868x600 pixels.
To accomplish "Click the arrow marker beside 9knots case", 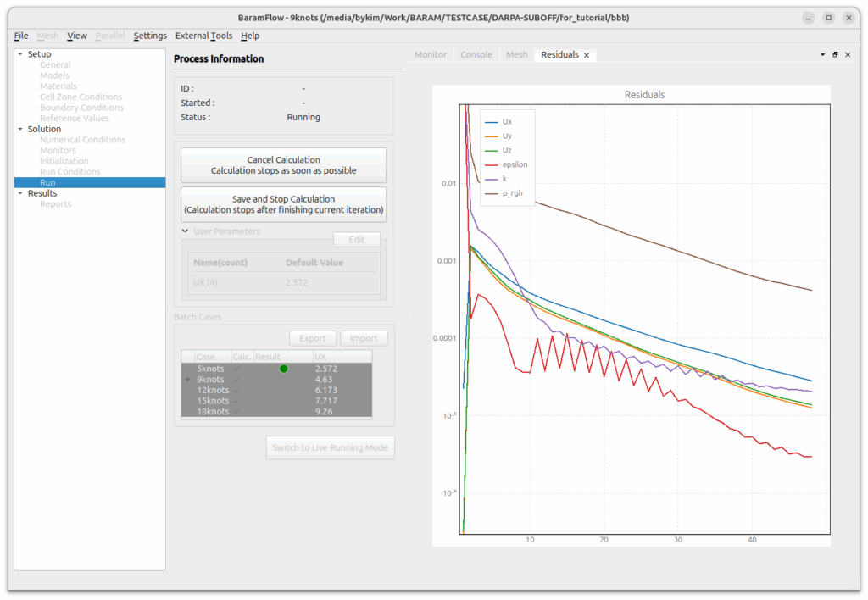I will [187, 379].
